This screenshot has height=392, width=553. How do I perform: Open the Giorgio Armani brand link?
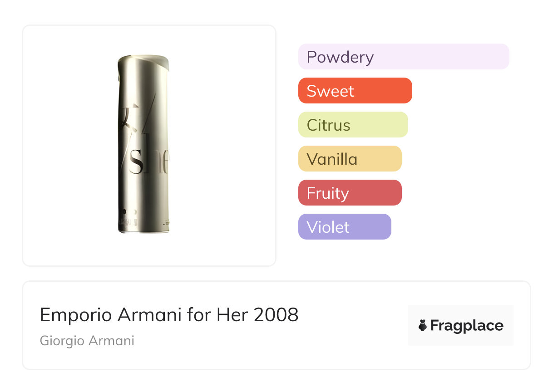87,341
